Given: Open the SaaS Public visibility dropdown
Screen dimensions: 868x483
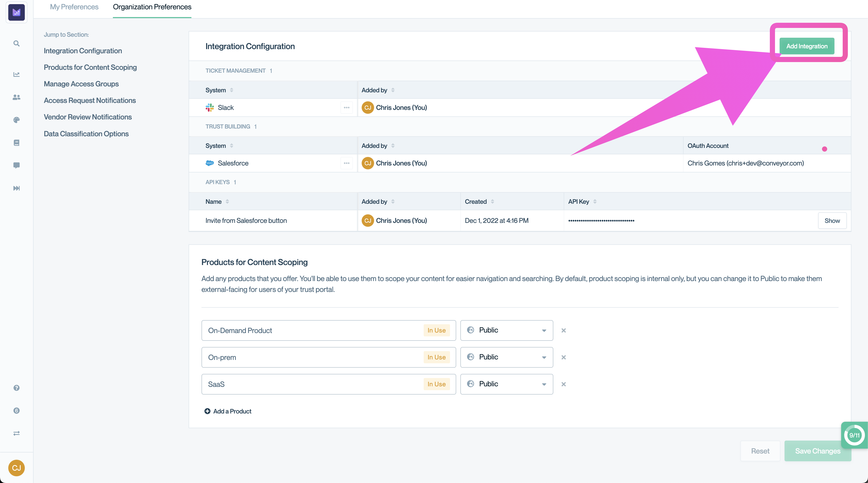Looking at the screenshot, I should point(506,384).
